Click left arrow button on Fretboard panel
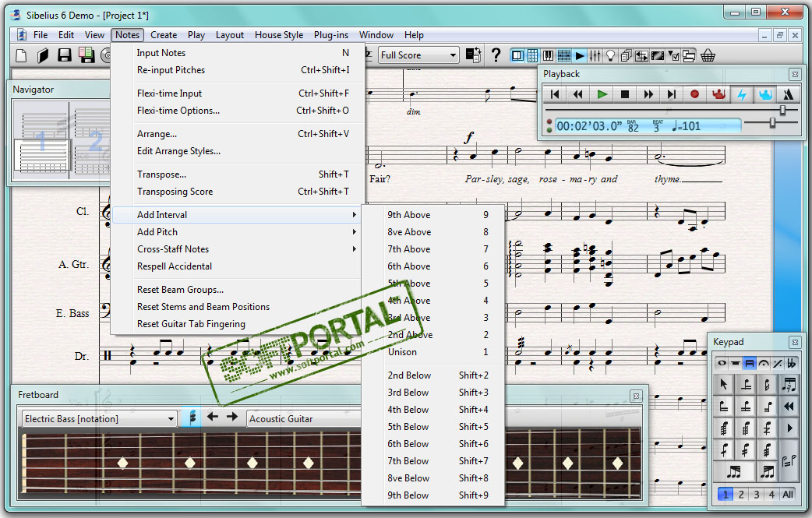Screen dimensions: 812x518 coord(212,417)
